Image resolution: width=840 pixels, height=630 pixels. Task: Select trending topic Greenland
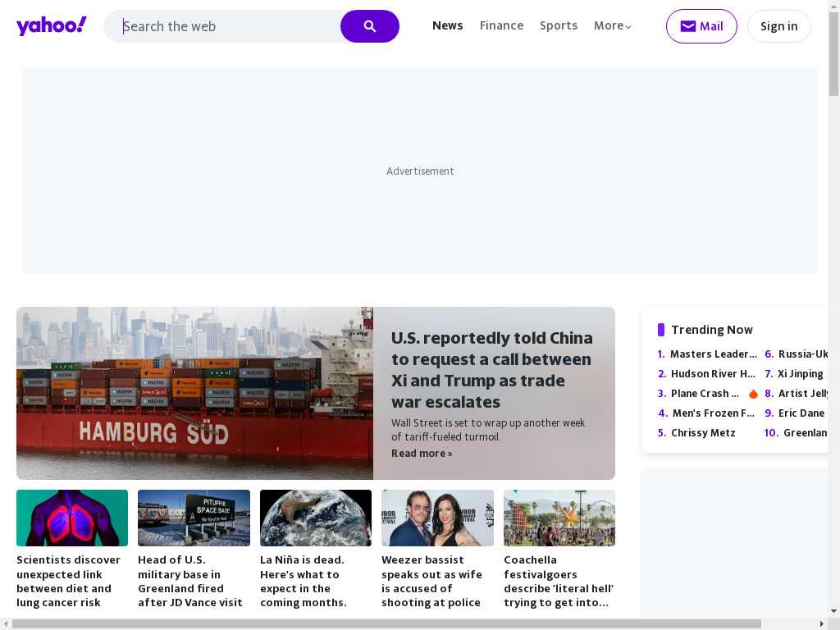pyautogui.click(x=806, y=433)
